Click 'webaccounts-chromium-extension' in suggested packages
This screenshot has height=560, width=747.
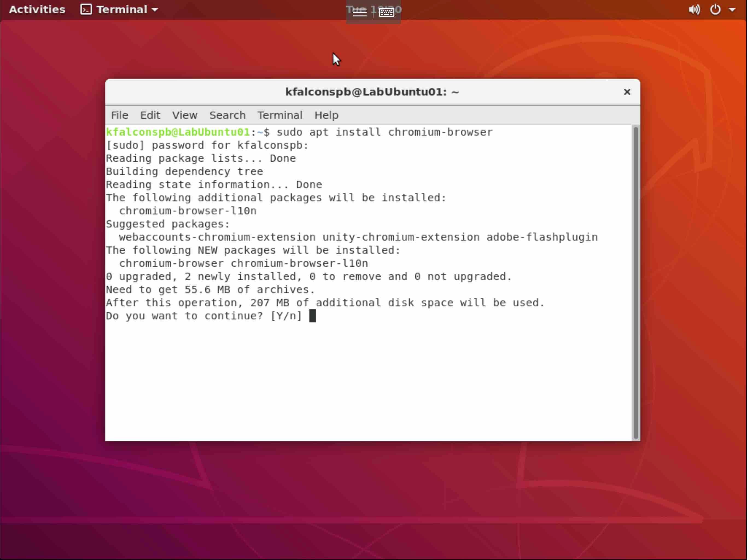(217, 237)
